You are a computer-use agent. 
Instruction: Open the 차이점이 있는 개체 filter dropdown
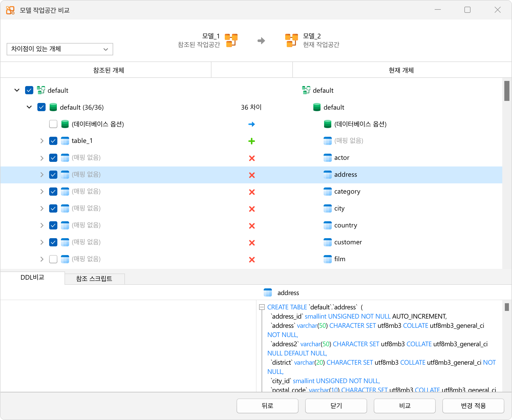pyautogui.click(x=60, y=49)
